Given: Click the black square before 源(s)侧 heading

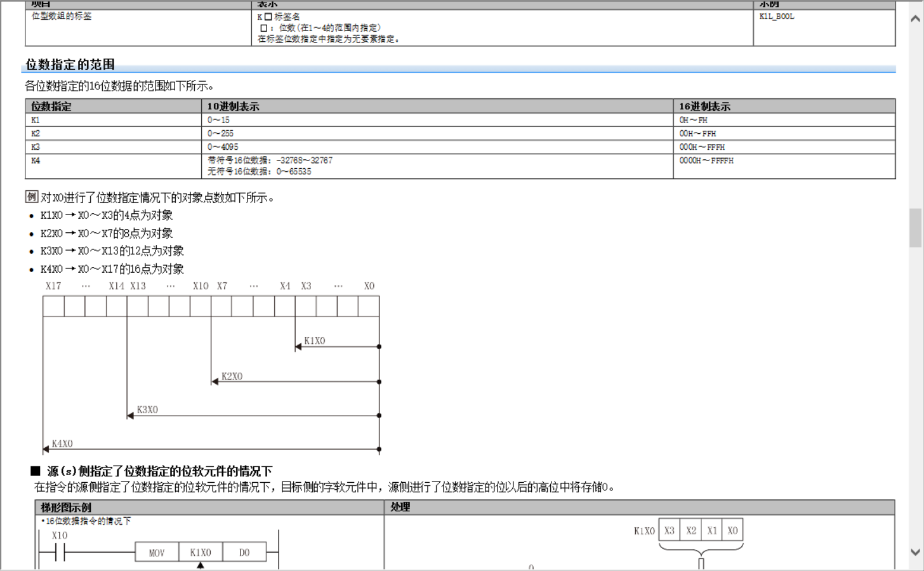Looking at the screenshot, I should (36, 471).
